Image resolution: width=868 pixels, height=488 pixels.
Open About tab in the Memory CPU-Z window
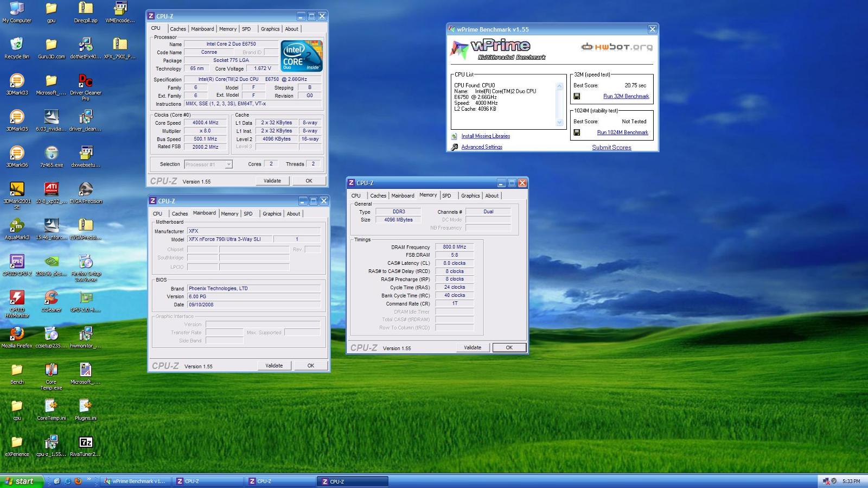[x=492, y=195]
